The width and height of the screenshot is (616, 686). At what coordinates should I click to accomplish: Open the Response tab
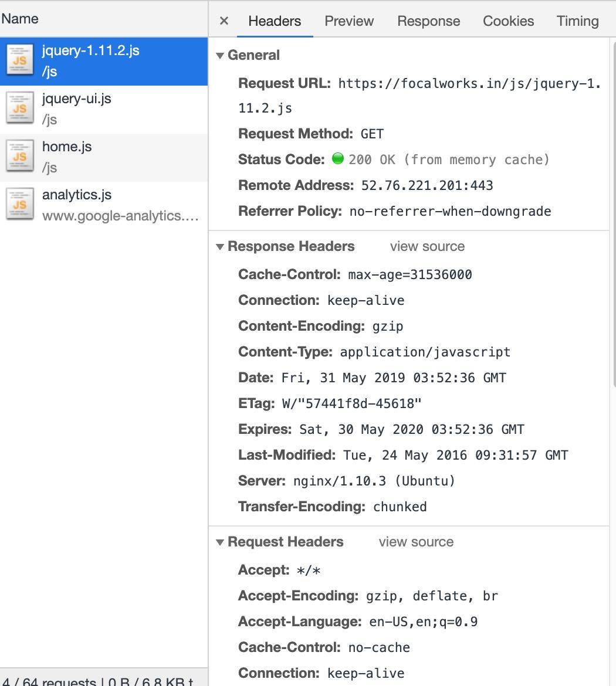428,21
